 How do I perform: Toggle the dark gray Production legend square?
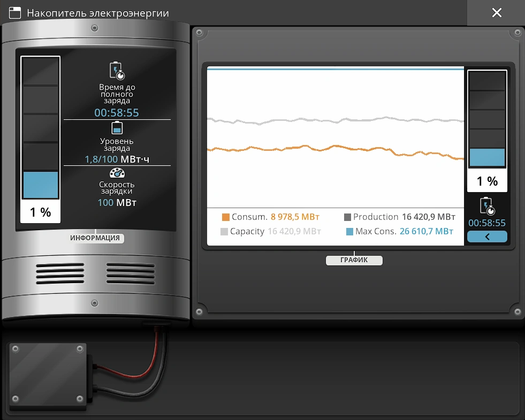tap(347, 217)
